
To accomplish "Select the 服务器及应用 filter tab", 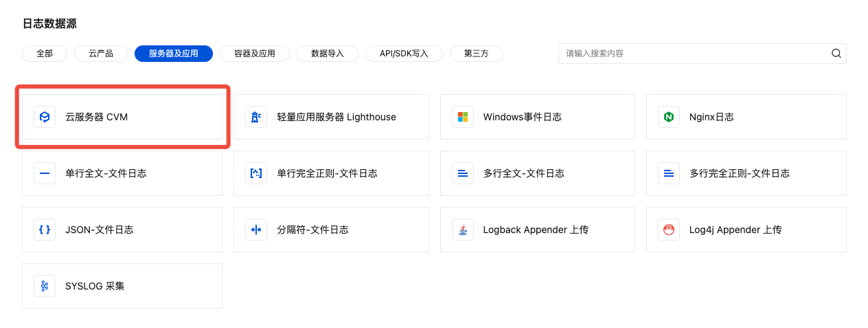I will point(174,54).
